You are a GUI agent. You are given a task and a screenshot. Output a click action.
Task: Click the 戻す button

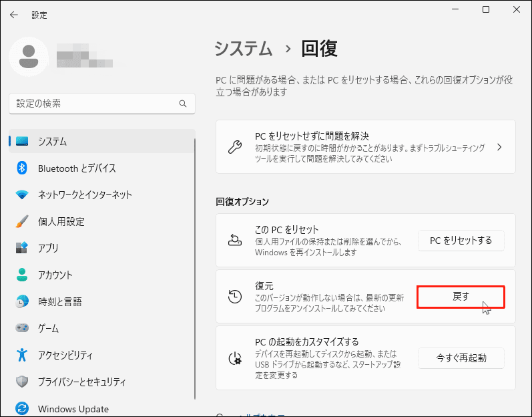[x=461, y=297]
